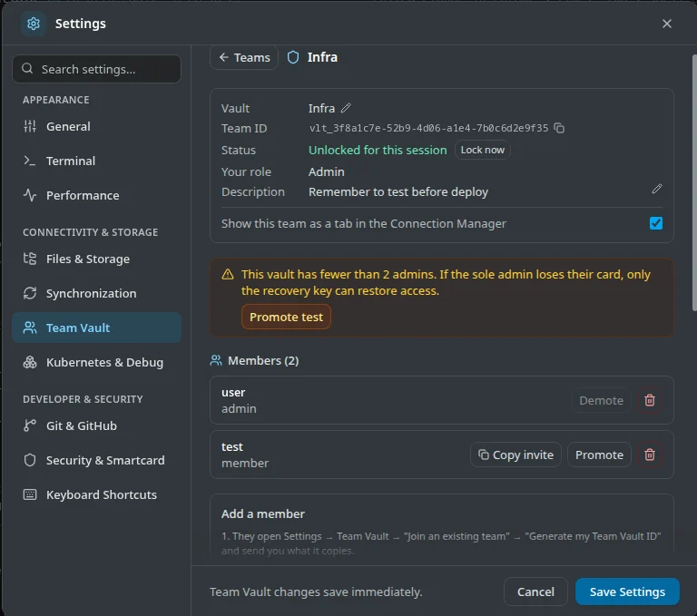The height and width of the screenshot is (616, 697).
Task: Promote the test member
Action: [x=599, y=455]
